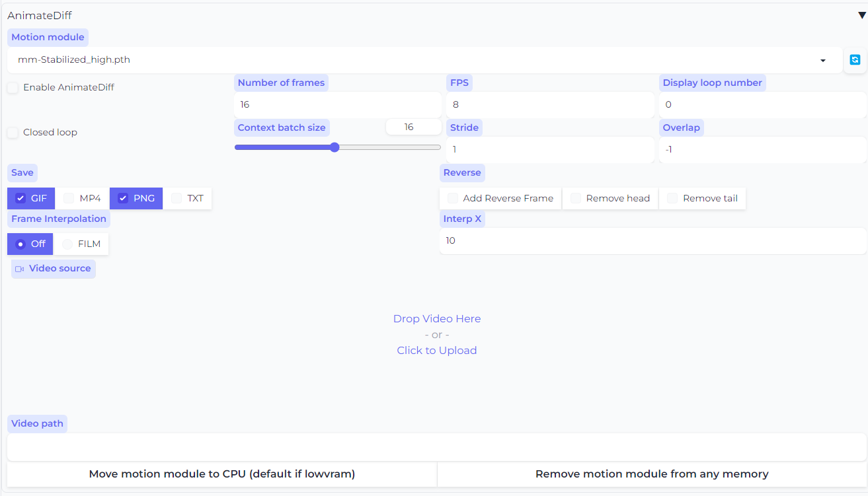Click to Upload a video source
The image size is (868, 496).
436,351
